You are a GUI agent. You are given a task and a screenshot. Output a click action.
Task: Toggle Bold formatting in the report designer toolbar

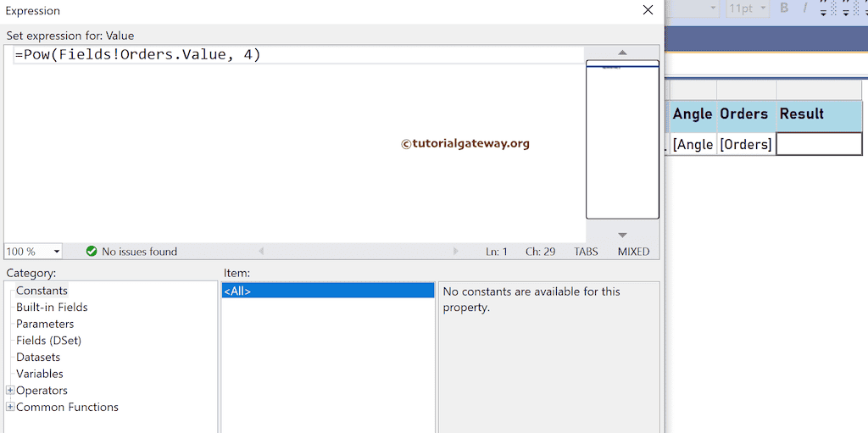pyautogui.click(x=784, y=8)
